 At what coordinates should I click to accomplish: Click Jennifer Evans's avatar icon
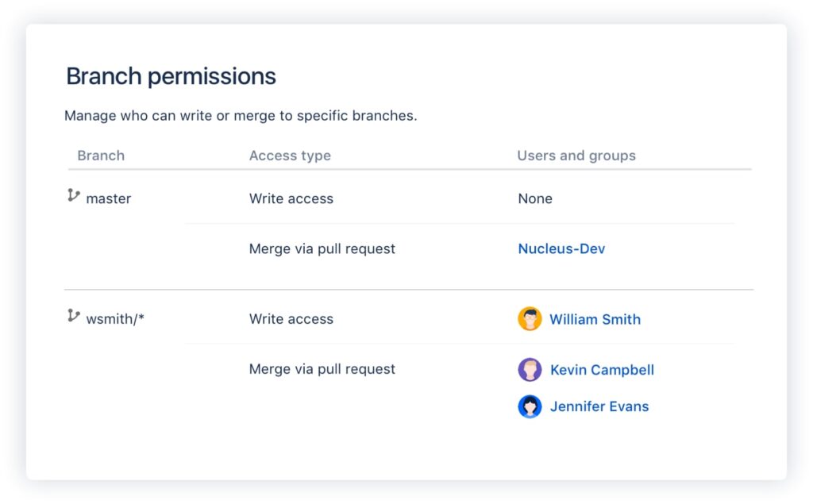(x=530, y=406)
